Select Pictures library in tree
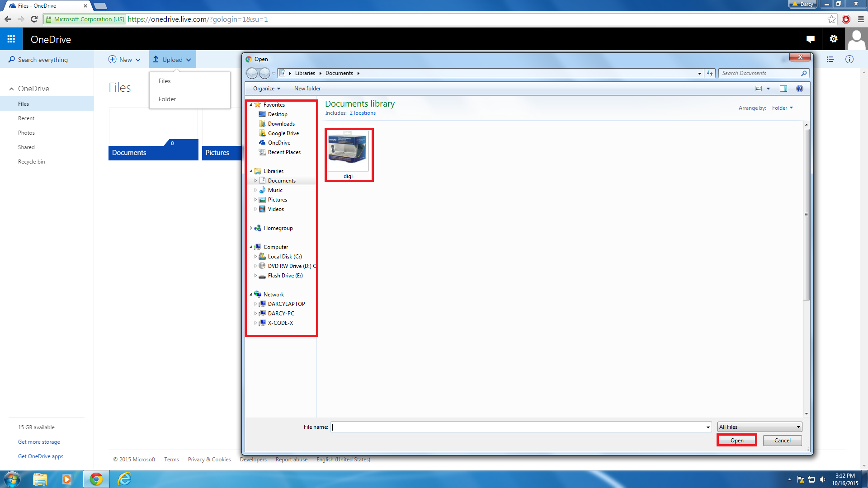This screenshot has width=868, height=488. tap(277, 200)
